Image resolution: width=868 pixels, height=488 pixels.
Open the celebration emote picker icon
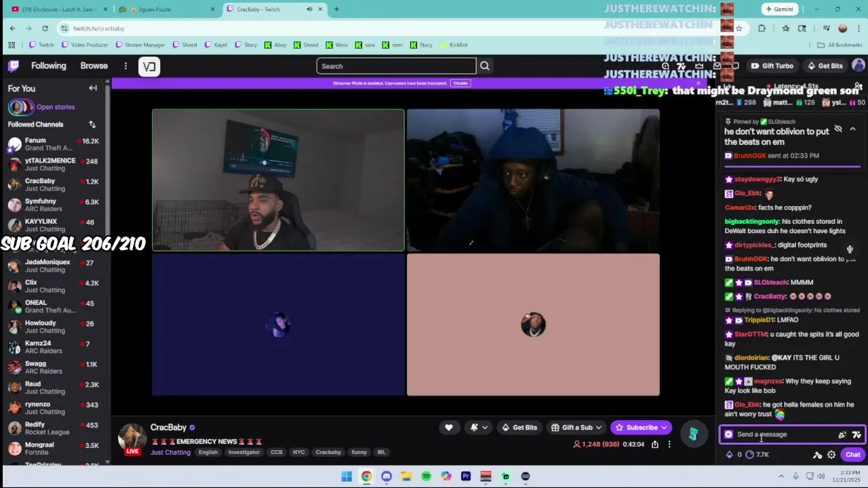[842, 434]
